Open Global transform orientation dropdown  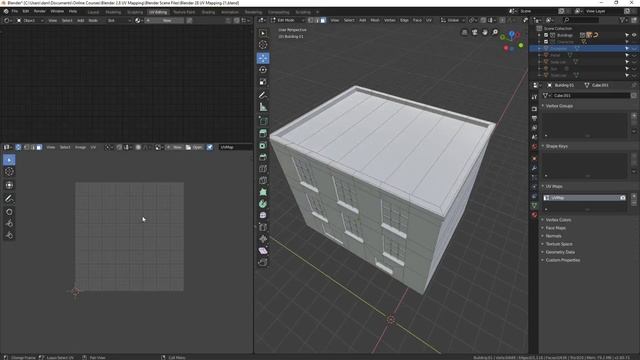pos(452,20)
